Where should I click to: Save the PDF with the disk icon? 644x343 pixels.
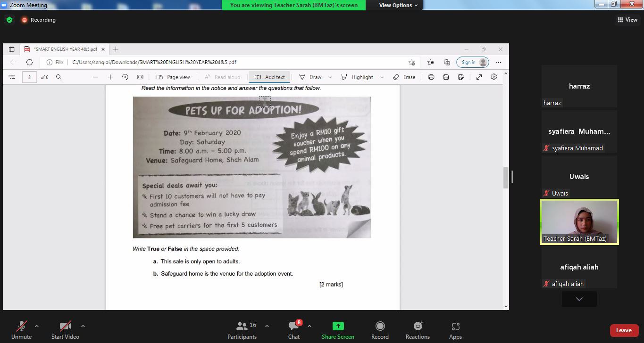[x=446, y=77]
